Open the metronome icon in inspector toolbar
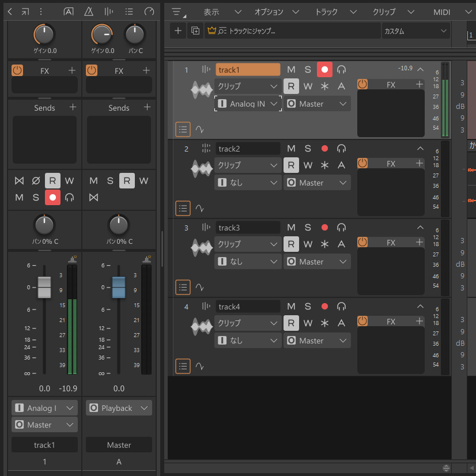Image resolution: width=476 pixels, height=476 pixels. [89, 12]
